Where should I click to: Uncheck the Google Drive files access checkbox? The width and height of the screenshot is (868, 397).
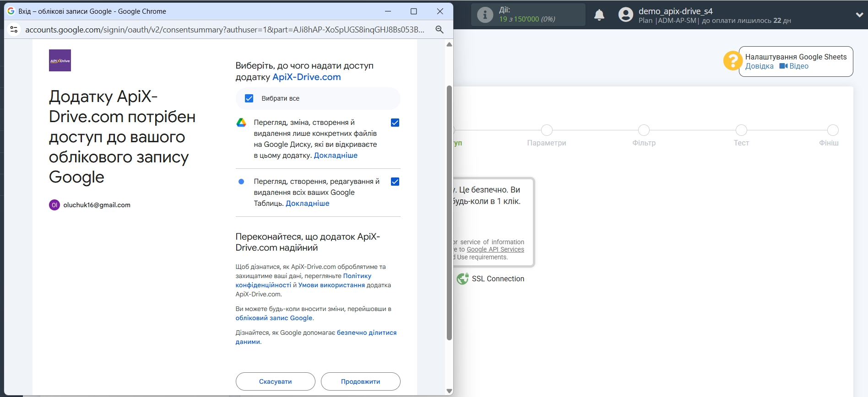pos(395,123)
